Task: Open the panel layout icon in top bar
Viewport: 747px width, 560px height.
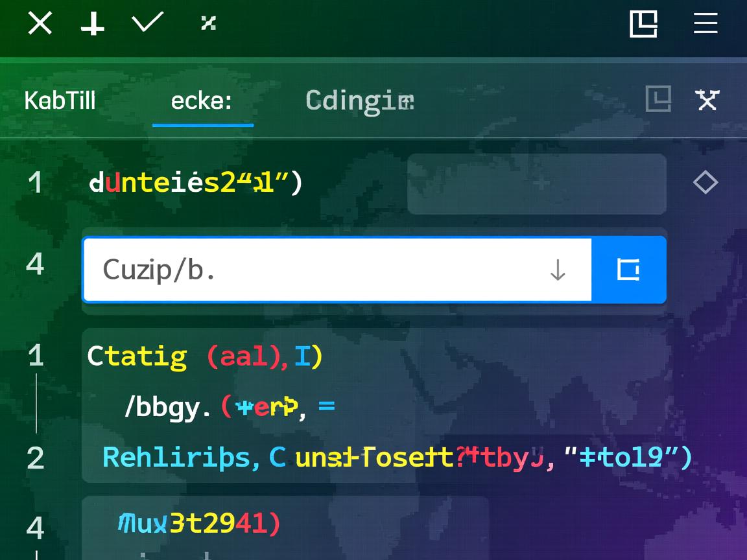Action: (644, 25)
